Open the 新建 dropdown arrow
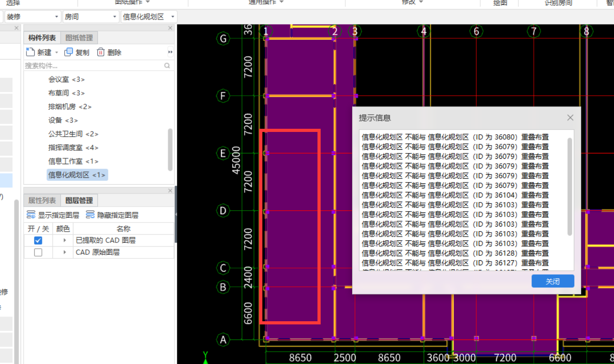 (56, 53)
